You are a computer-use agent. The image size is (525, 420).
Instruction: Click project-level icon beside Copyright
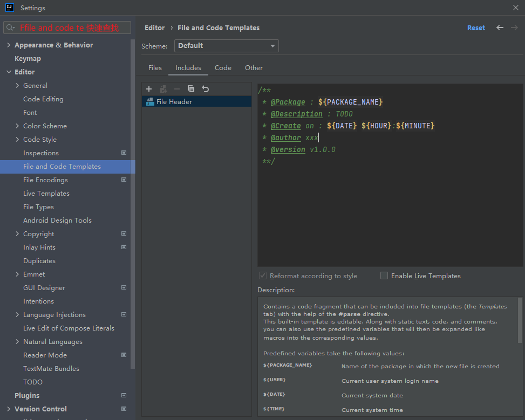[124, 233]
